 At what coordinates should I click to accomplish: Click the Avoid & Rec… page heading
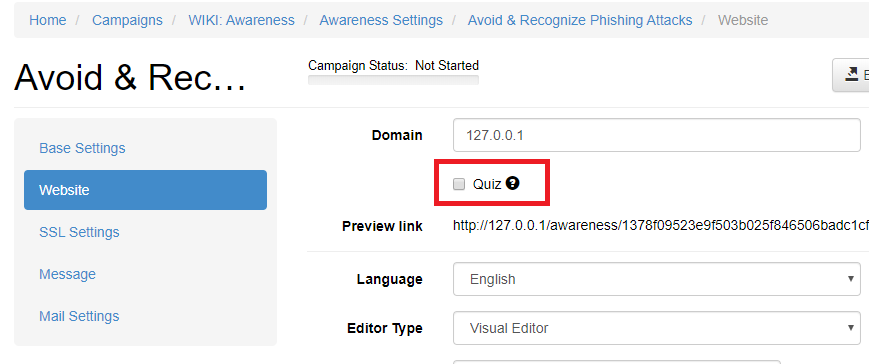tap(130, 78)
